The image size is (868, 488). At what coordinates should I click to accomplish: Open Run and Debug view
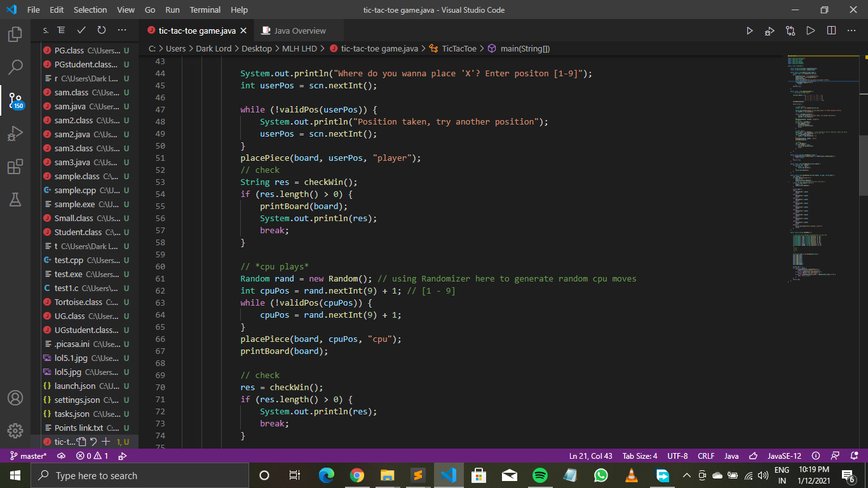(x=15, y=133)
